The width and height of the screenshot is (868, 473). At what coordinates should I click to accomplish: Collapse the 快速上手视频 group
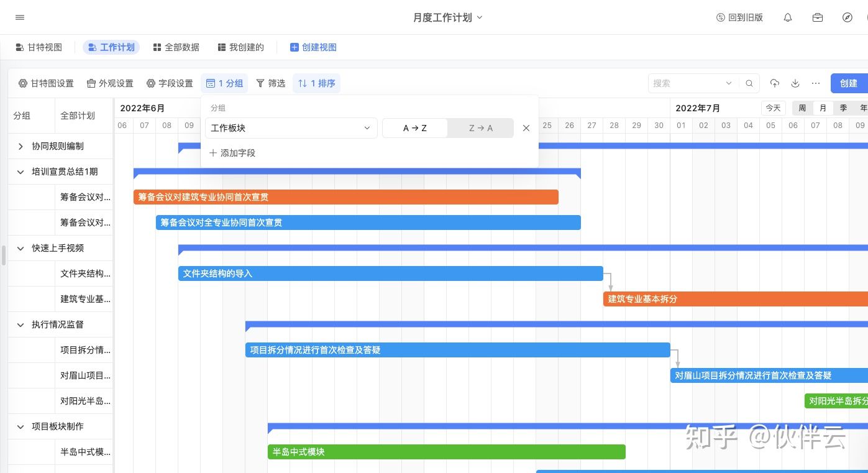[x=21, y=248]
